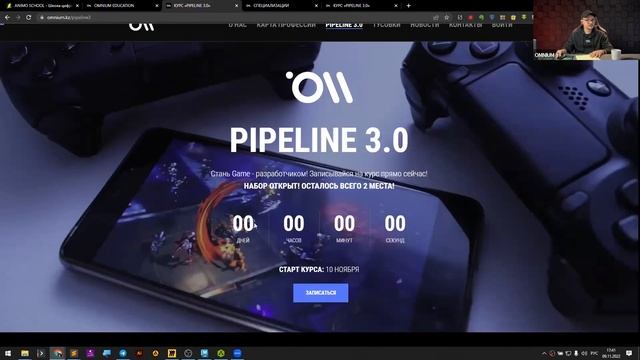640x360 pixels.
Task: Open File Explorer from the taskbar
Action: click(25, 353)
